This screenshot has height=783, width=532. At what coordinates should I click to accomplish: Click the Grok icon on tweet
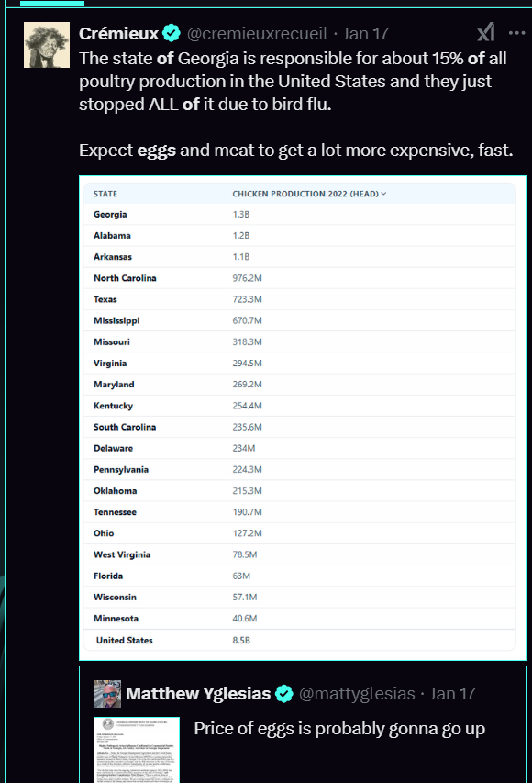pyautogui.click(x=485, y=32)
